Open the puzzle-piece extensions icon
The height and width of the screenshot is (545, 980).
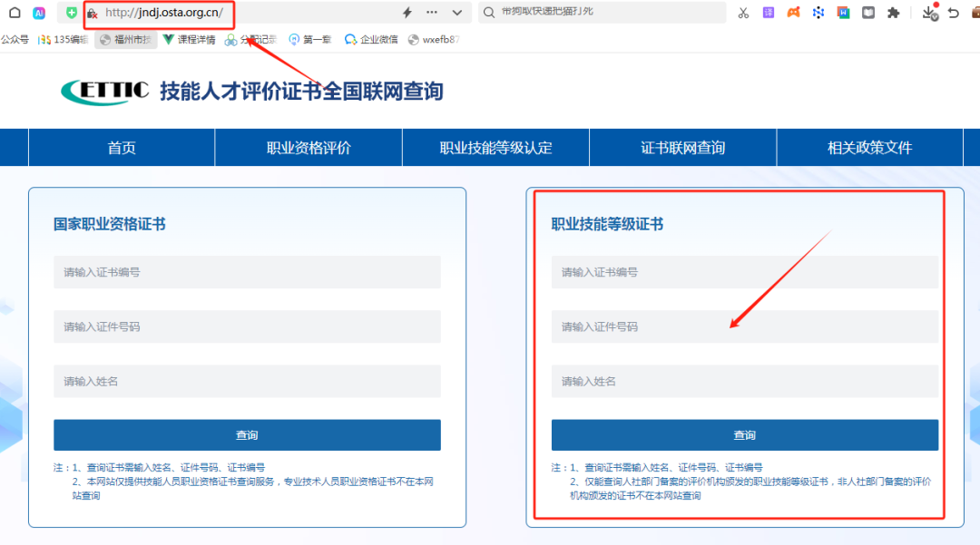pyautogui.click(x=893, y=13)
